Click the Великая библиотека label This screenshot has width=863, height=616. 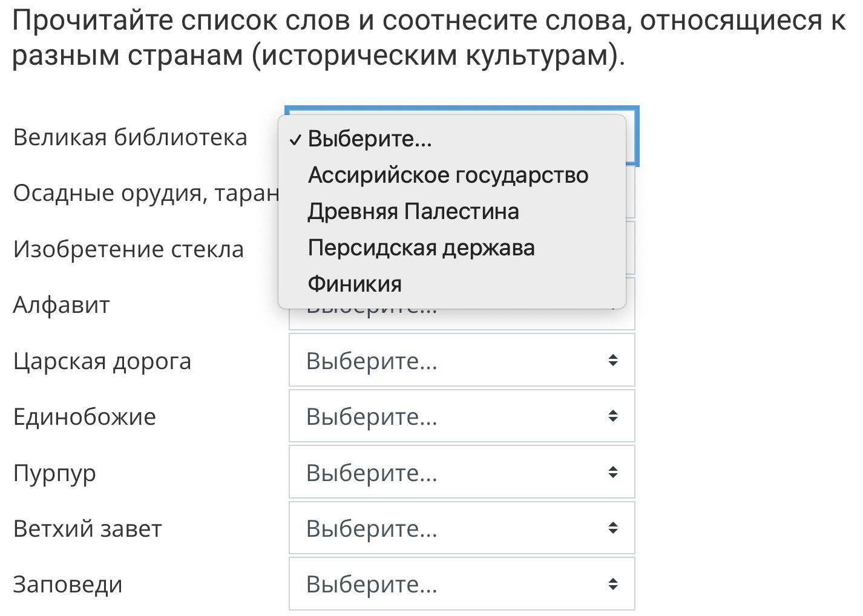(x=130, y=137)
